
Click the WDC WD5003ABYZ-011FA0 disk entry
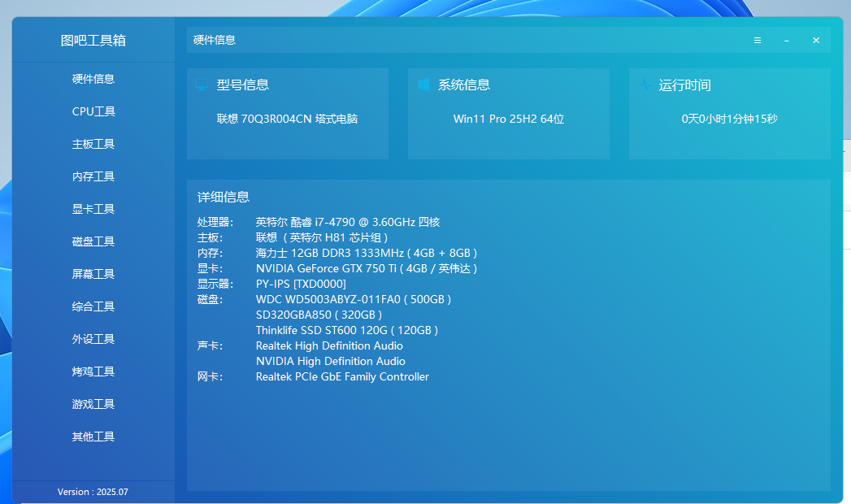(354, 299)
